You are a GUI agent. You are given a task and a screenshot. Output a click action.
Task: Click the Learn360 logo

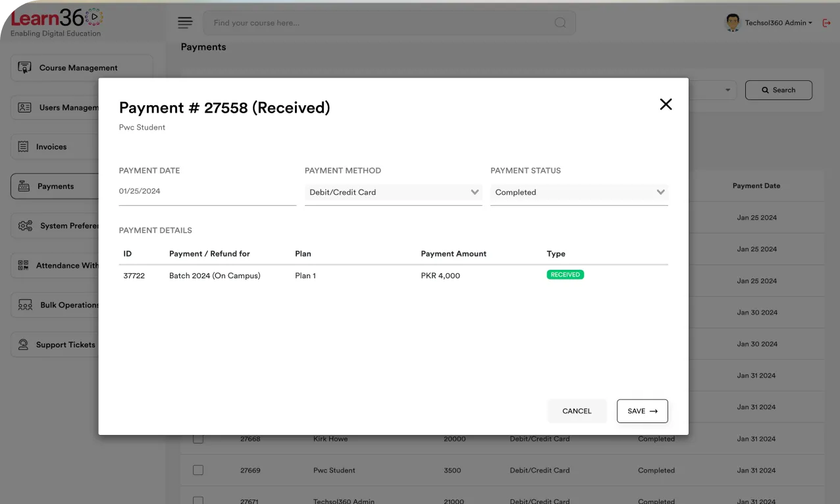tap(57, 22)
